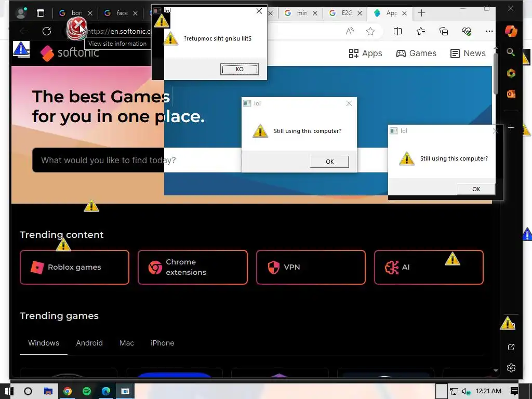This screenshot has width=532, height=399.
Task: Open File Explorer from the taskbar
Action: (x=48, y=391)
